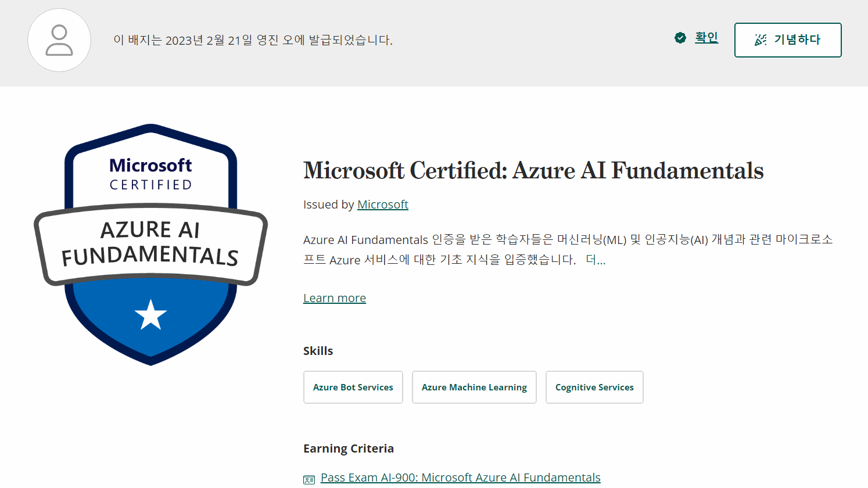
Task: Click the Earning Criteria heading
Action: coord(349,448)
